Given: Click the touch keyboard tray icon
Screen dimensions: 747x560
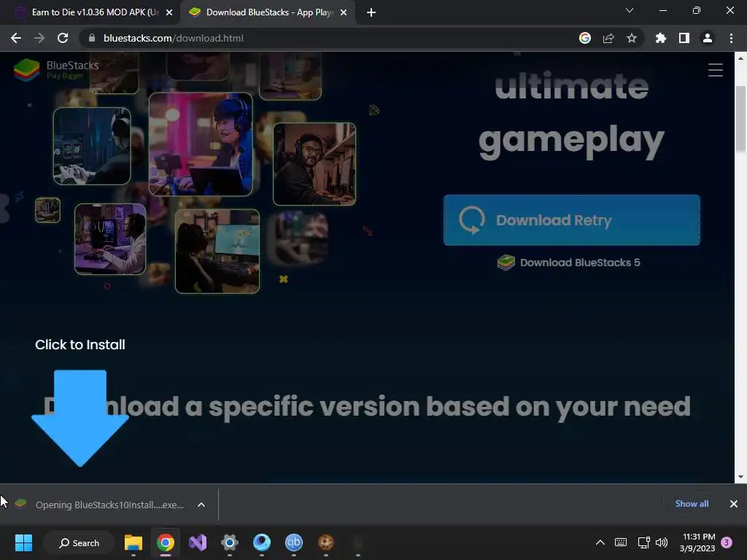Looking at the screenshot, I should (x=621, y=542).
